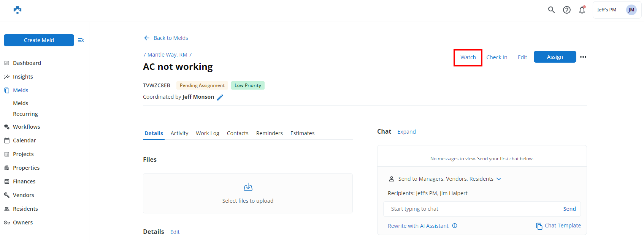Collapse the sidebar menu icon
644x243 pixels.
click(x=81, y=40)
